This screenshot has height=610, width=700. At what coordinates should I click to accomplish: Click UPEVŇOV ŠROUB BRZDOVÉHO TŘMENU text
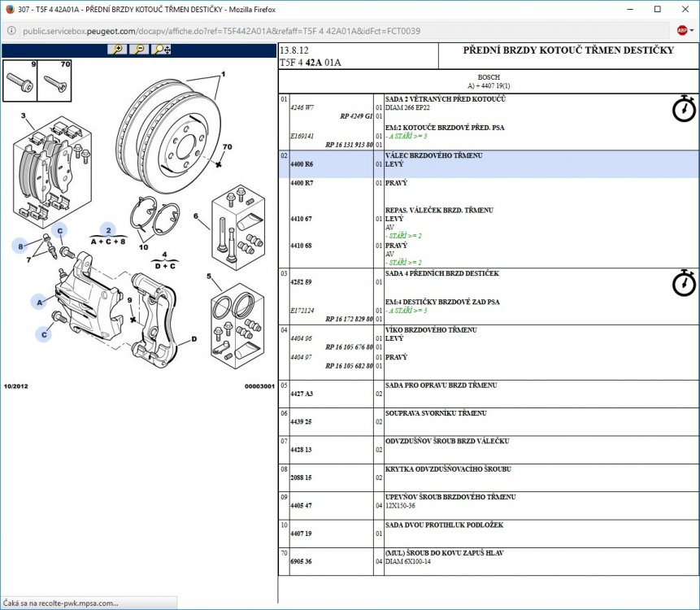450,497
